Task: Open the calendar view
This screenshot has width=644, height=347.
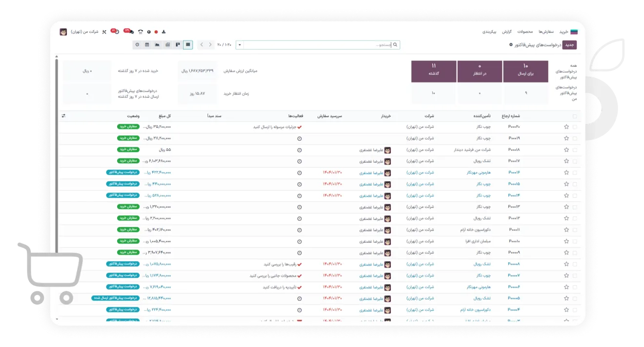Action: click(147, 45)
